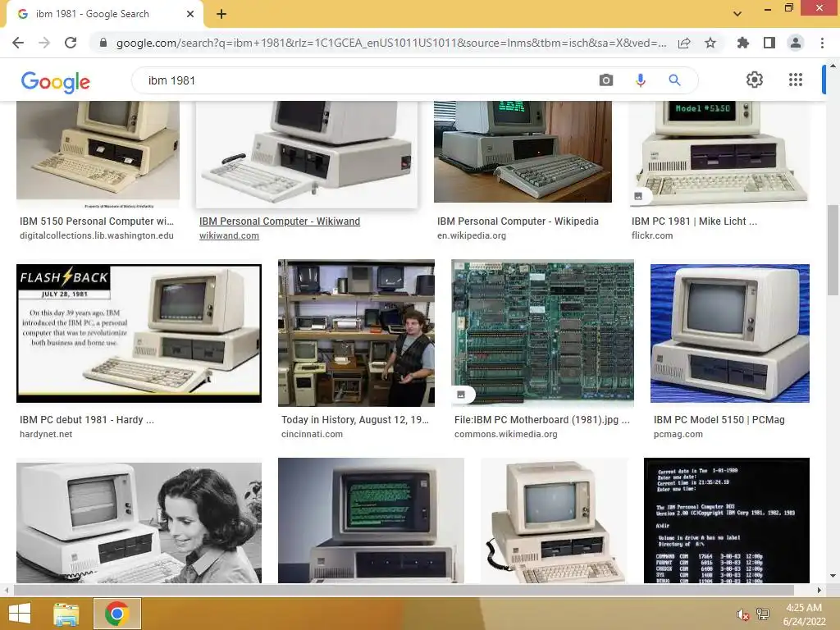Open Google quick settings gear
The width and height of the screenshot is (840, 630).
click(x=755, y=80)
